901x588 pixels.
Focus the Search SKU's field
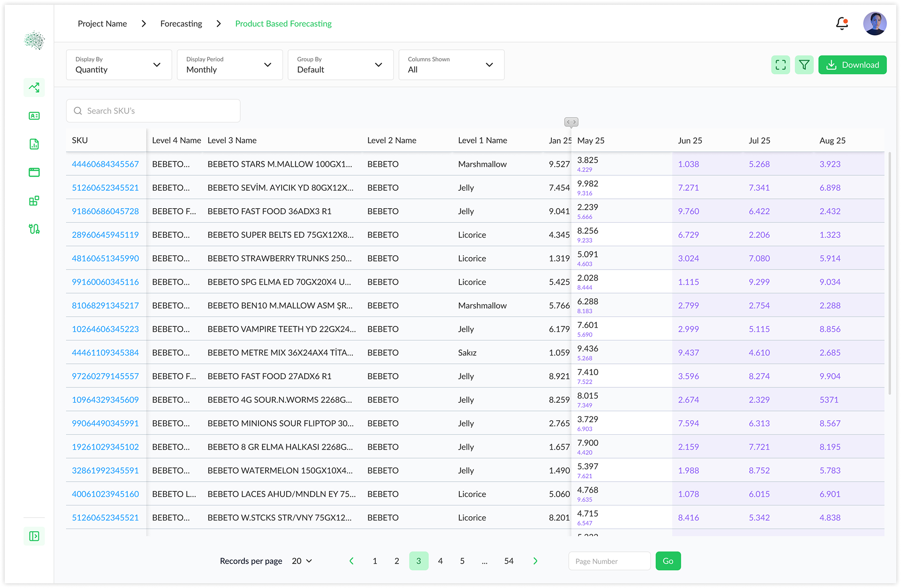153,111
